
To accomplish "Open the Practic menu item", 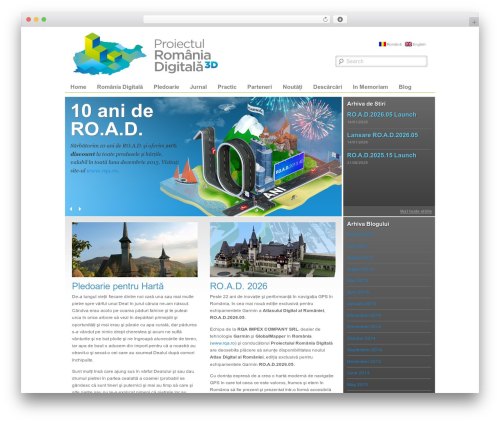I will coord(227,87).
